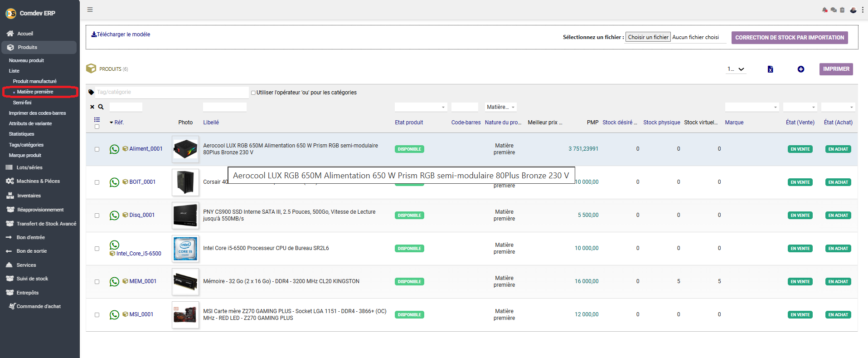
Task: Run search with the magnifier icon
Action: (101, 107)
